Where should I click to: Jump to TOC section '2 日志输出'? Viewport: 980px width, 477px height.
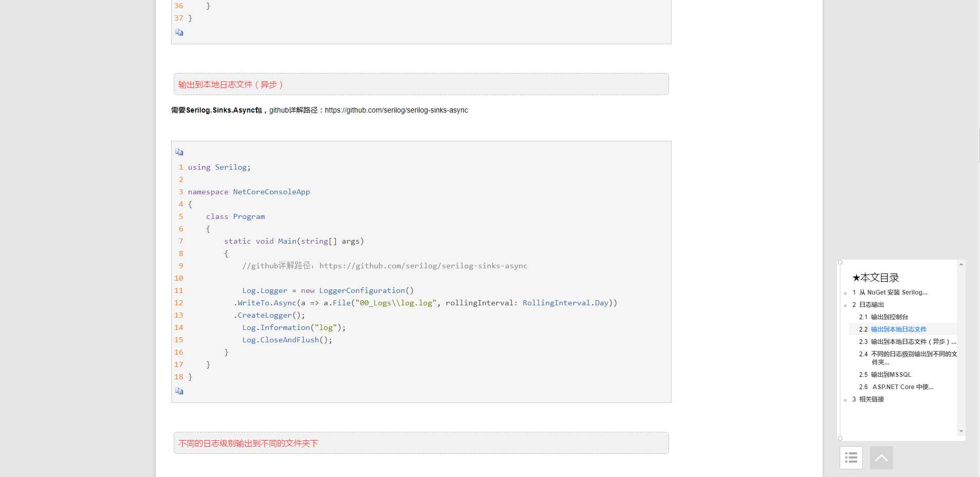click(x=868, y=305)
